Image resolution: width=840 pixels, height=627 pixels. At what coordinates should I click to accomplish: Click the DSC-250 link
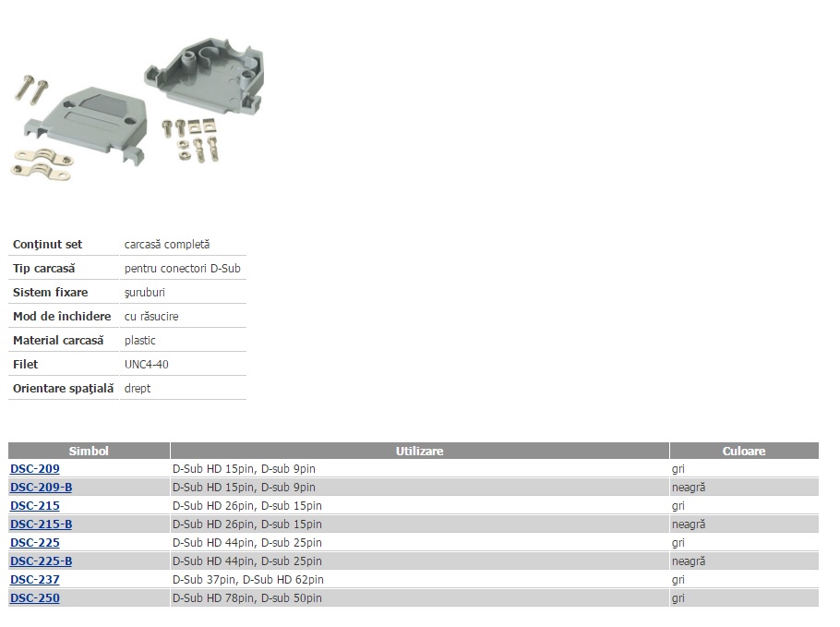(x=34, y=598)
